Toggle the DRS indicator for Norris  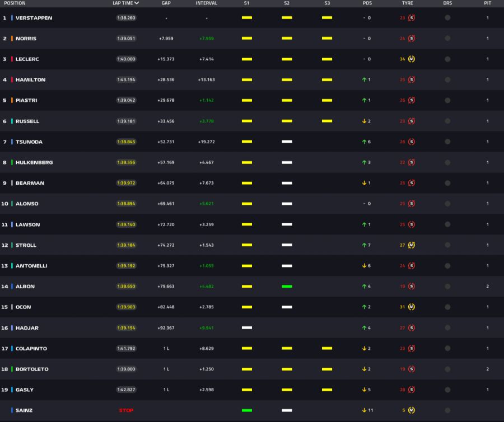click(x=447, y=39)
